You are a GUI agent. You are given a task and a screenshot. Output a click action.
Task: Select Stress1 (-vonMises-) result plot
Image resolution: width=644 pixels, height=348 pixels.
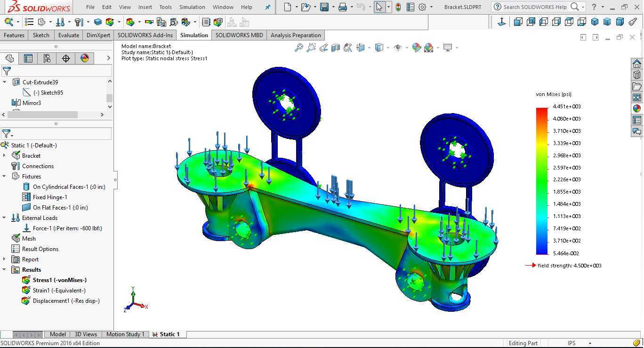(59, 280)
